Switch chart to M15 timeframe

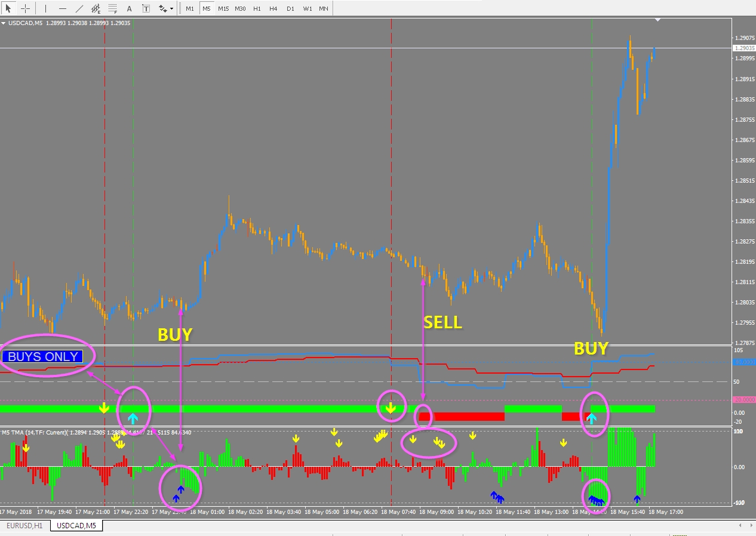[x=223, y=8]
